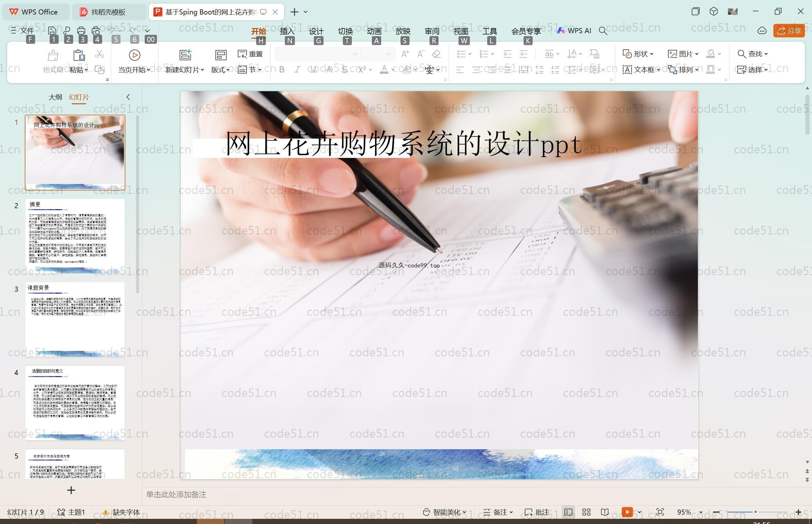Click the zoom slider handle
812x524 pixels.
click(x=755, y=512)
